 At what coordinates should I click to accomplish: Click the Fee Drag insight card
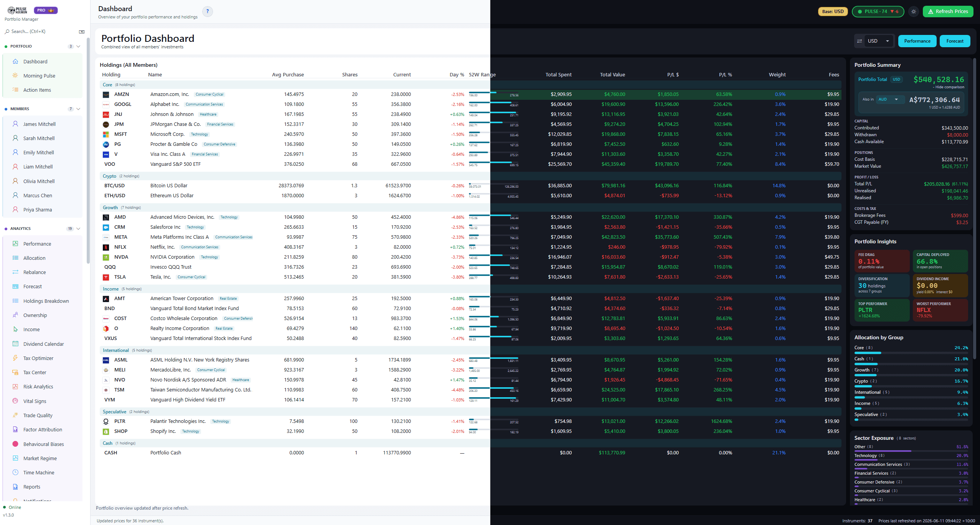point(882,261)
